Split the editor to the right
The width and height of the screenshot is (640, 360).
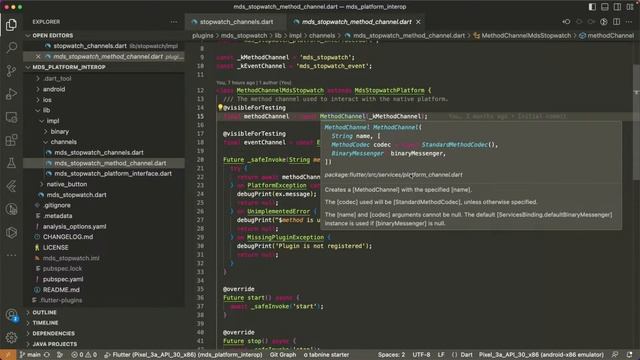616,22
